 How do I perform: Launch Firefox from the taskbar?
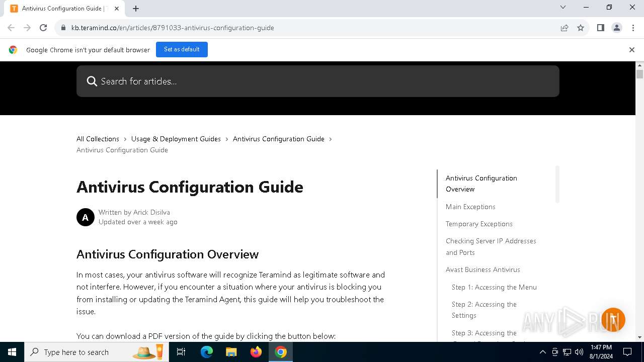click(256, 352)
